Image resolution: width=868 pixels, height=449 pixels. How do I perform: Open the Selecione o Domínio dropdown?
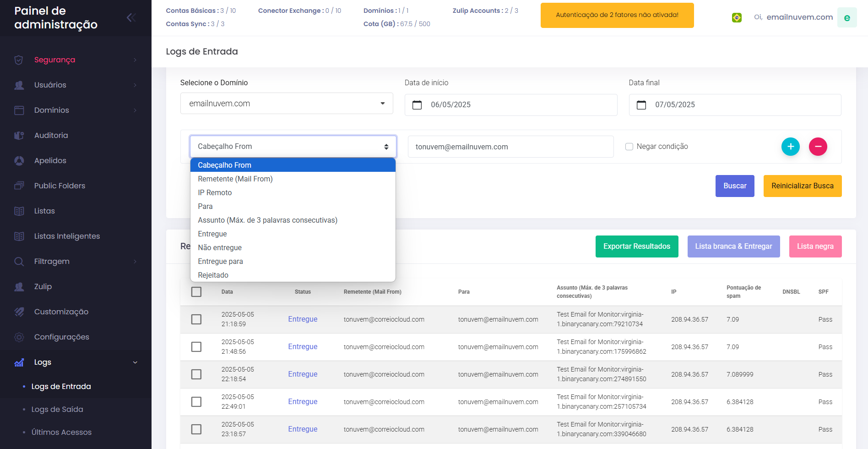click(x=286, y=104)
